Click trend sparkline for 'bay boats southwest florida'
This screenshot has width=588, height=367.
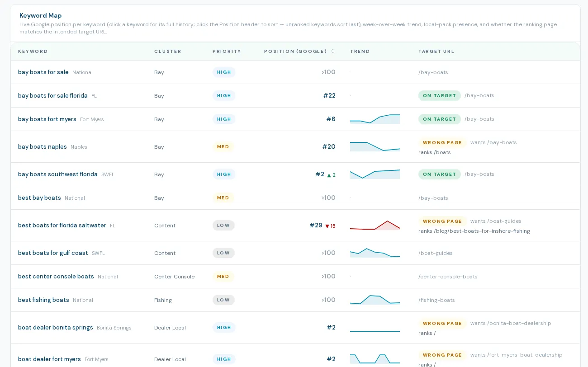click(x=375, y=174)
